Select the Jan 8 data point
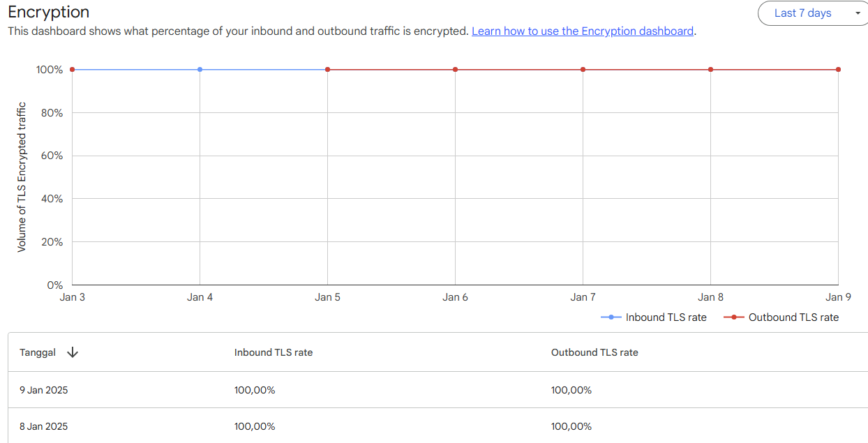The image size is (868, 443). (x=711, y=70)
